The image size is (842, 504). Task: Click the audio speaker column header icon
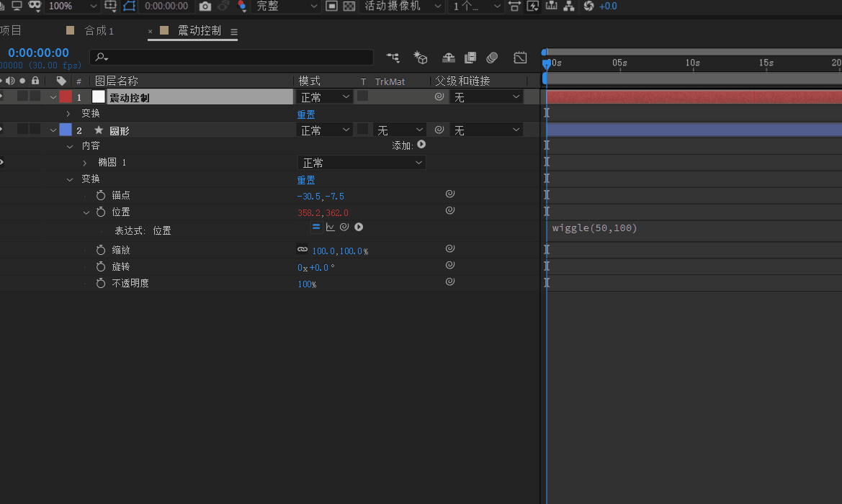click(9, 81)
